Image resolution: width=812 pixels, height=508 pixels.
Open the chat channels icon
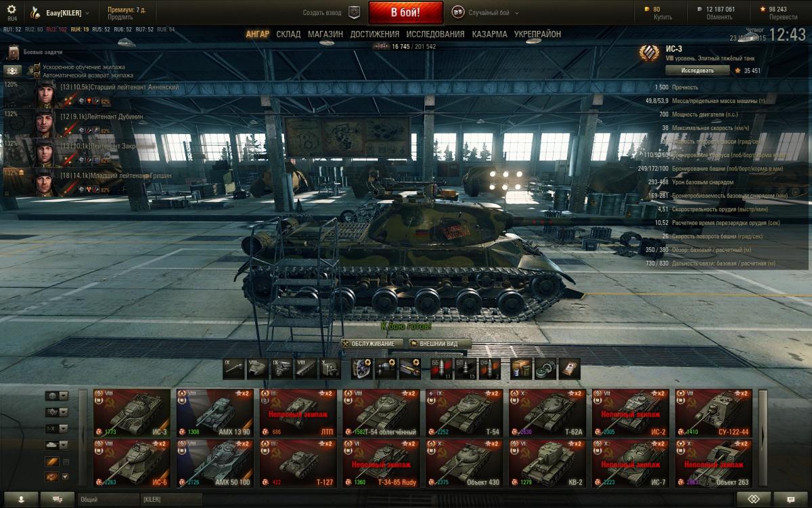58,499
